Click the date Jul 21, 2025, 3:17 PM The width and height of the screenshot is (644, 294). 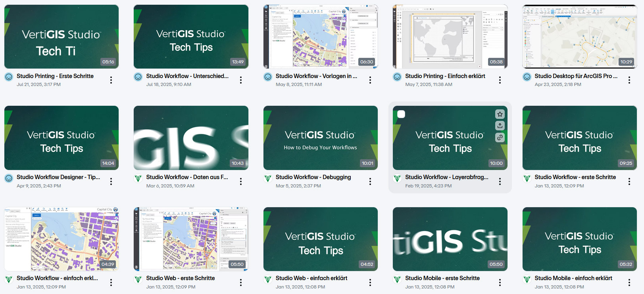(x=38, y=84)
